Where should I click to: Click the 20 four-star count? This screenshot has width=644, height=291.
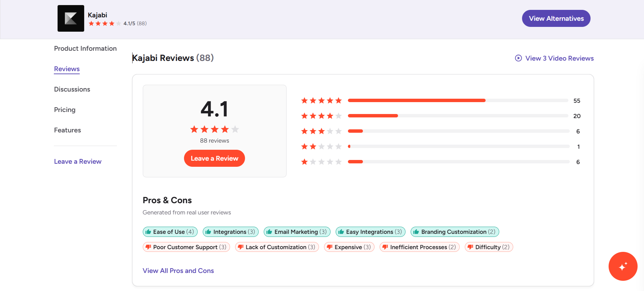tap(577, 116)
